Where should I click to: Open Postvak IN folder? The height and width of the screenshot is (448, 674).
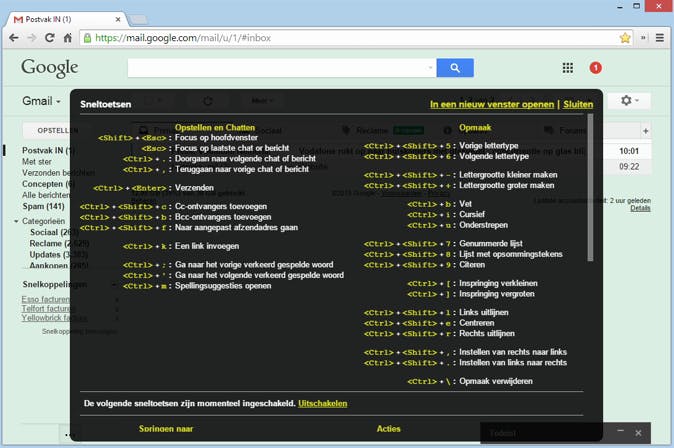(49, 150)
